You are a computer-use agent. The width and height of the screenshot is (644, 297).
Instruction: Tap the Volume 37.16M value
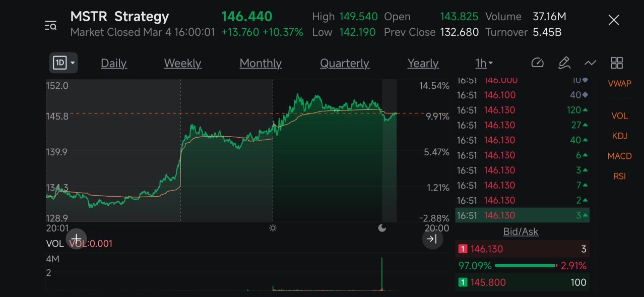point(549,17)
